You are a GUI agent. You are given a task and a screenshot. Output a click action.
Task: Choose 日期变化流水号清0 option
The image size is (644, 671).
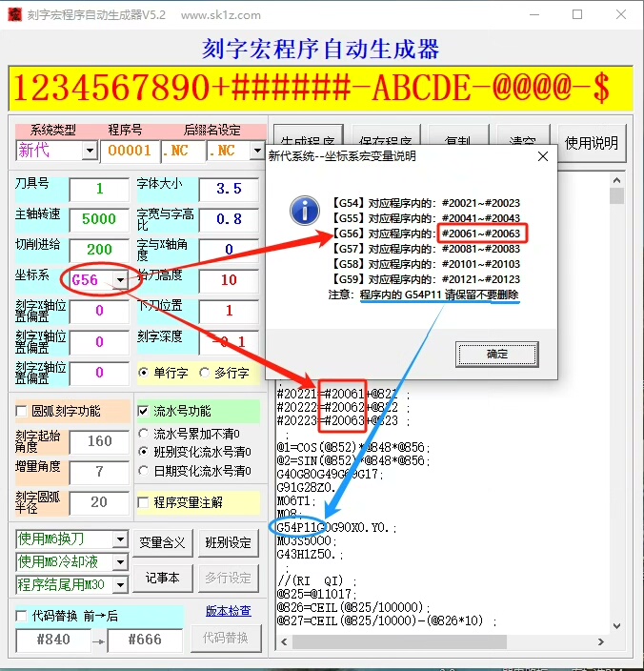click(x=144, y=471)
